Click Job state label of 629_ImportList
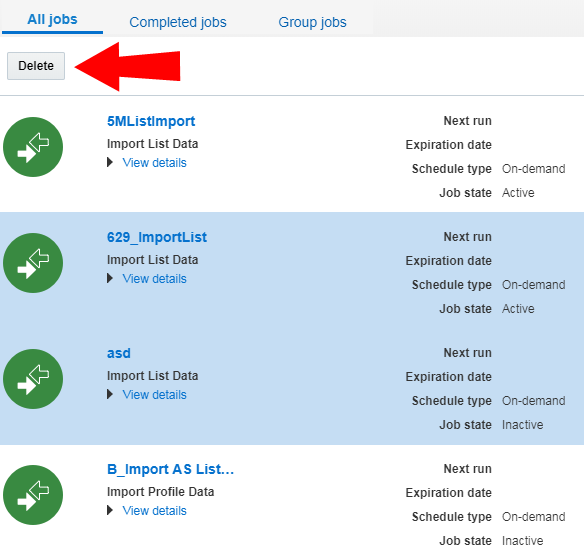584x549 pixels. (x=466, y=308)
